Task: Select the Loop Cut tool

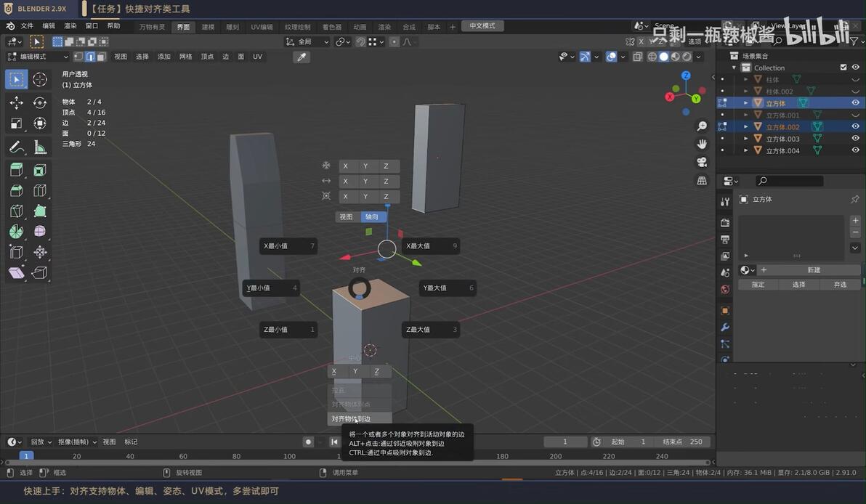Action: click(40, 190)
